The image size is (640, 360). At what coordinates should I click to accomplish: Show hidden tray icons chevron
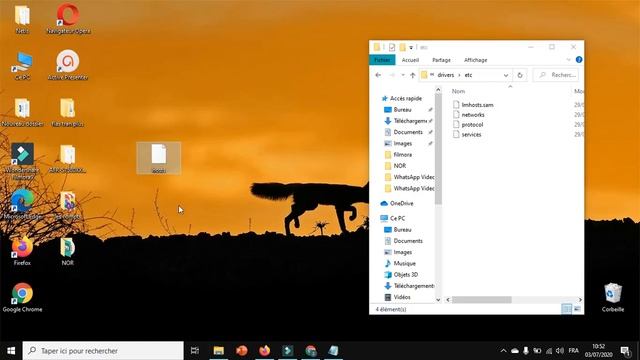point(503,351)
